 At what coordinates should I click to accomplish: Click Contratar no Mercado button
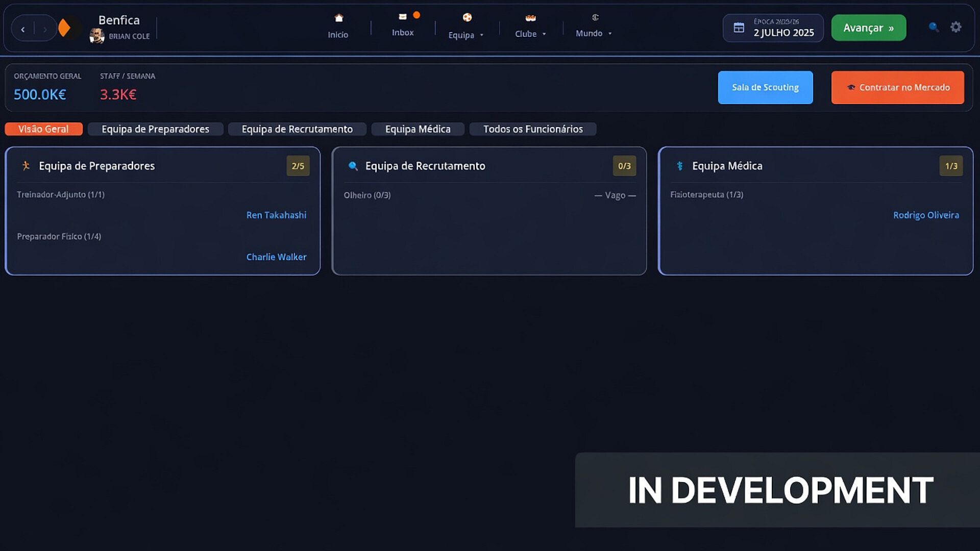pyautogui.click(x=897, y=87)
